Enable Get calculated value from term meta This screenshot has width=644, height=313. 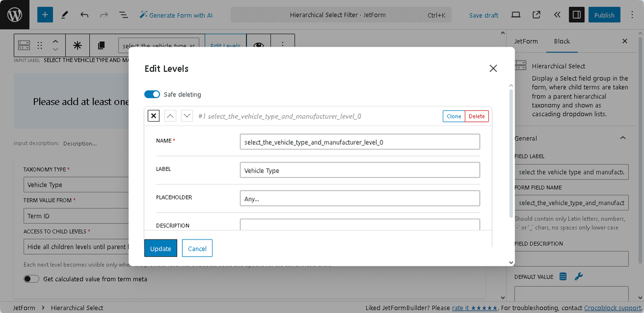[x=31, y=279]
